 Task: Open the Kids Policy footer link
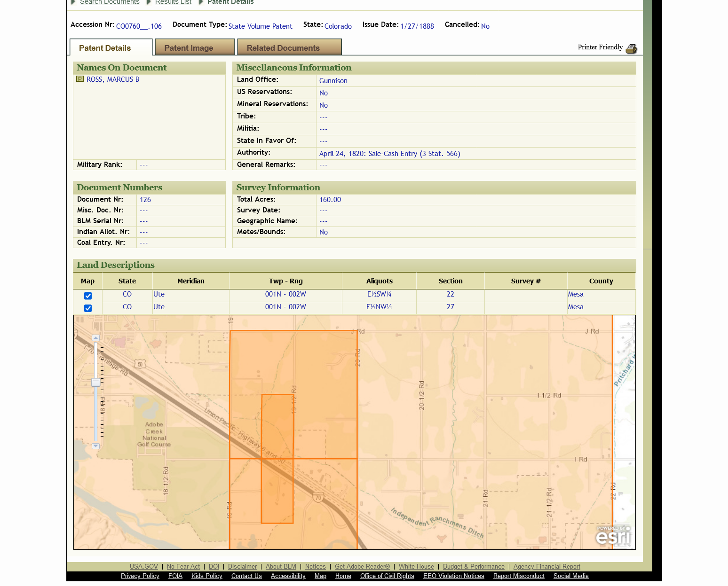click(x=207, y=576)
